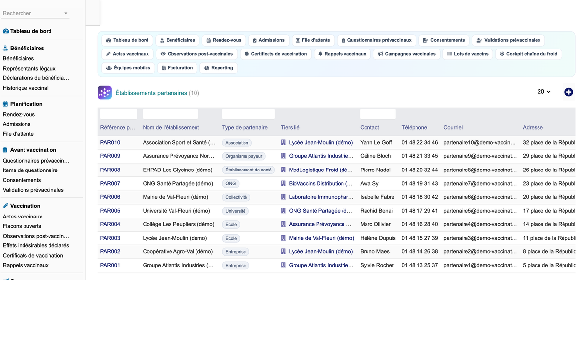Open the File d'attente top tab
Screen dimensions: 588x364
tap(313, 40)
